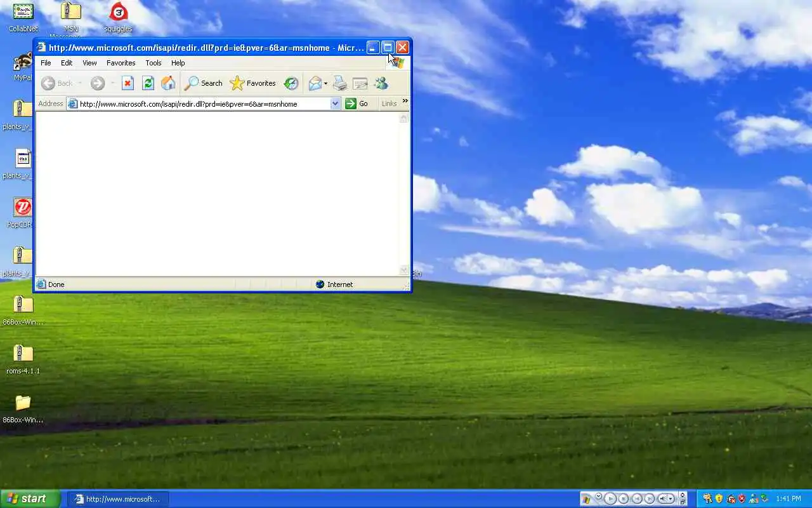
Task: Go back with the Back button
Action: point(57,83)
